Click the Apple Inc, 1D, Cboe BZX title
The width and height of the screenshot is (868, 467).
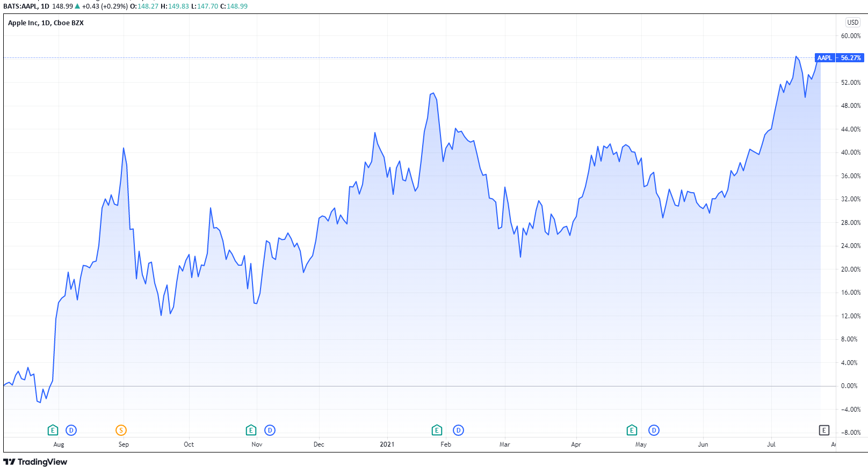click(x=46, y=23)
